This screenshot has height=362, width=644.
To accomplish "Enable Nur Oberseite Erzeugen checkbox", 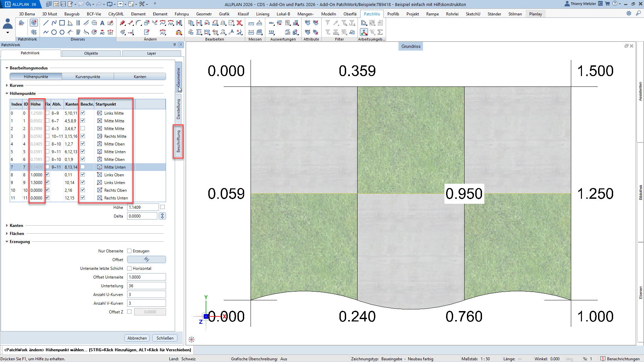I will tap(129, 251).
